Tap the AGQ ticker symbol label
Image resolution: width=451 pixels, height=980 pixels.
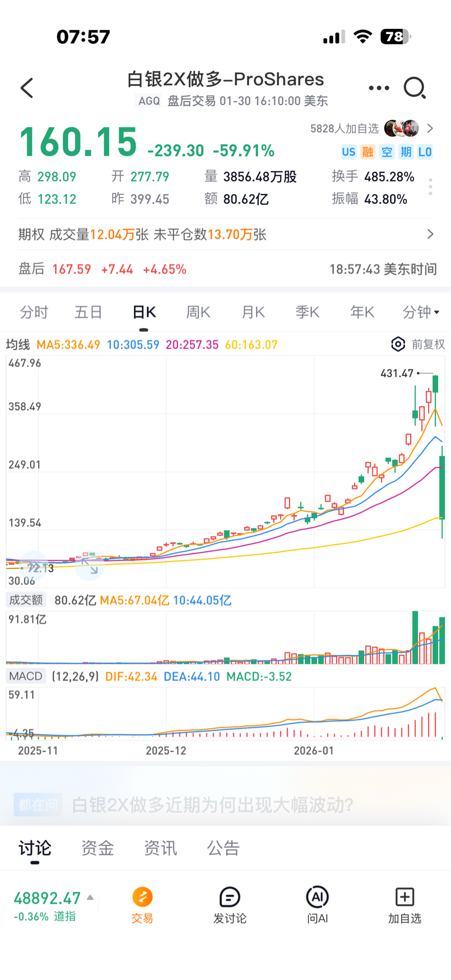149,101
